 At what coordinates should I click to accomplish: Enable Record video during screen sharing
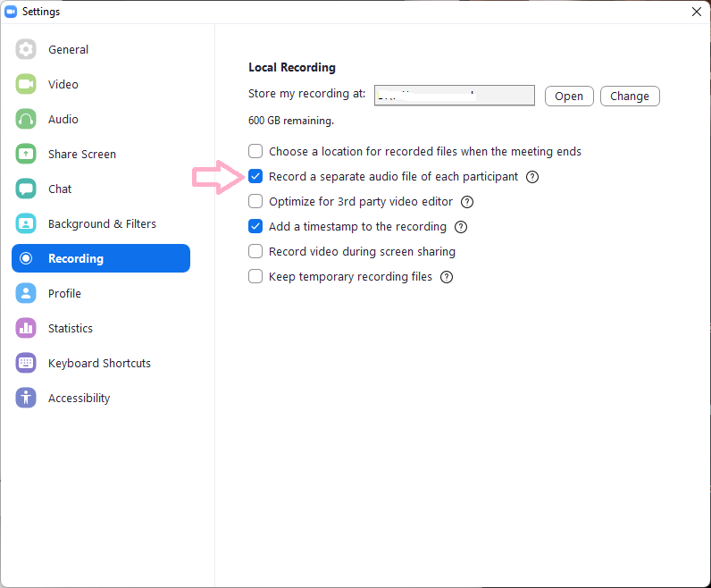click(x=255, y=252)
